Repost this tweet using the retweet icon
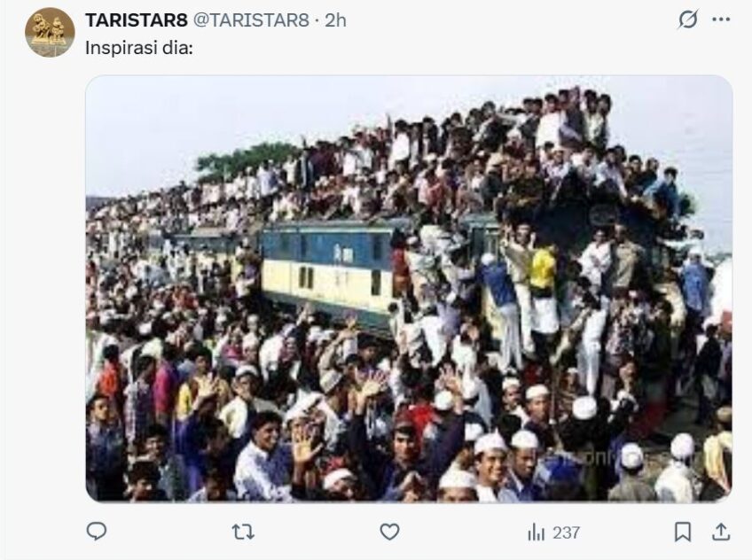This screenshot has width=752, height=560. pos(243,532)
